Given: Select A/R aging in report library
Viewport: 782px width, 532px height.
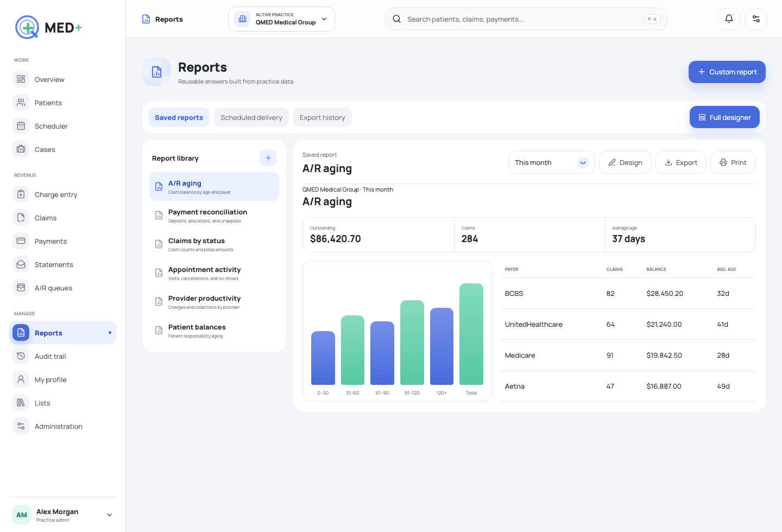Looking at the screenshot, I should (x=214, y=187).
